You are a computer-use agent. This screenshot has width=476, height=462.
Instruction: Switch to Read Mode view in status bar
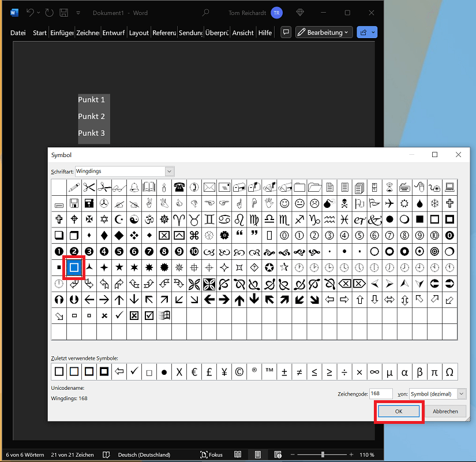point(238,454)
